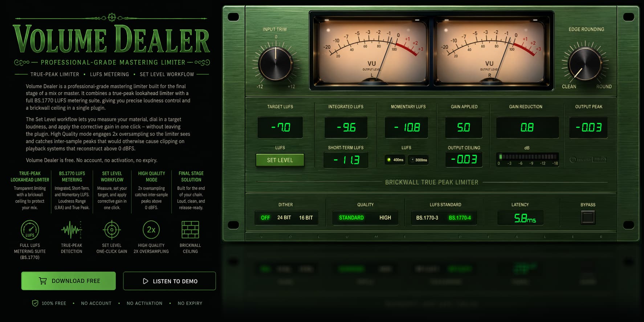Click the PROFESSIONAL-GRADE MASTERING LIMITER subtitle
The image size is (644, 322).
(x=113, y=62)
